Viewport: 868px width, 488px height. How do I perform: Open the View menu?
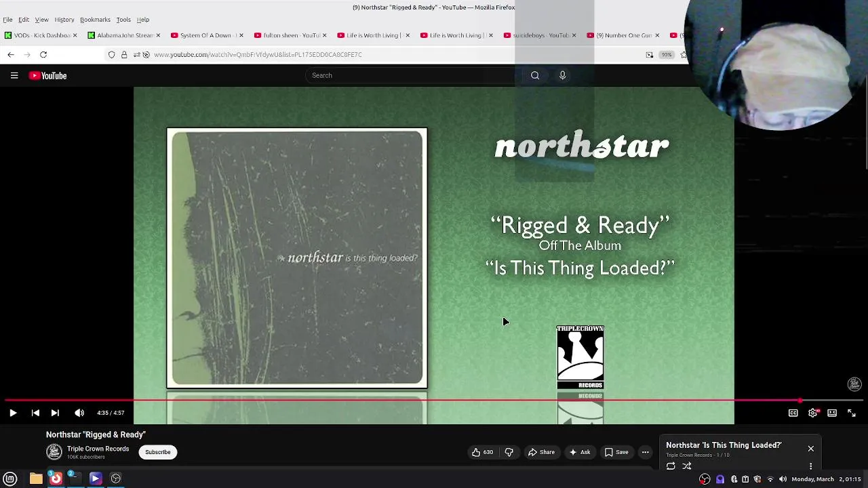pos(41,20)
